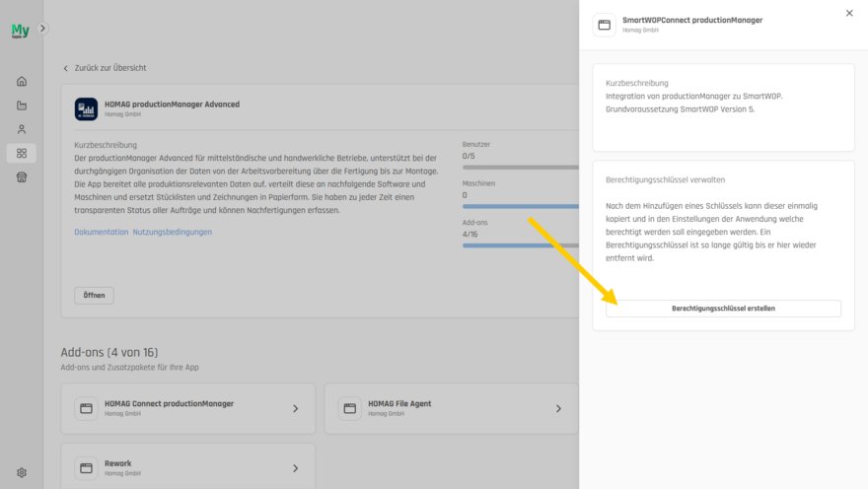
Task: Open the settings gear in sidebar
Action: 22,472
